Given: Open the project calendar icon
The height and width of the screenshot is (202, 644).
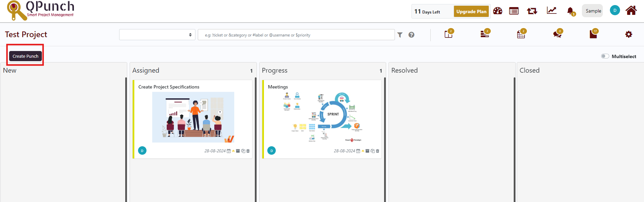Looking at the screenshot, I should click(x=521, y=34).
